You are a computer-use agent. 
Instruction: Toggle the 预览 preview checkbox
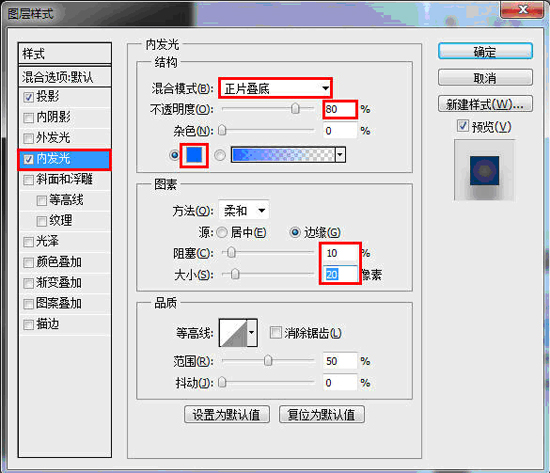pyautogui.click(x=463, y=126)
